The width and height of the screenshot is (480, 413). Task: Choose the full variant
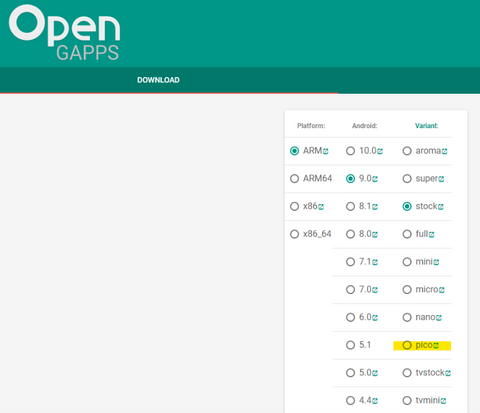(407, 234)
